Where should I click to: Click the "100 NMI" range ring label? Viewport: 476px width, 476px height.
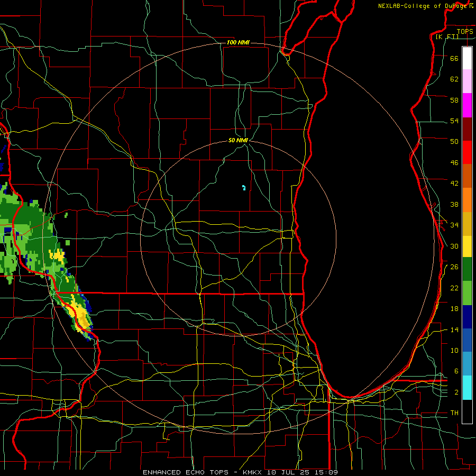point(238,42)
